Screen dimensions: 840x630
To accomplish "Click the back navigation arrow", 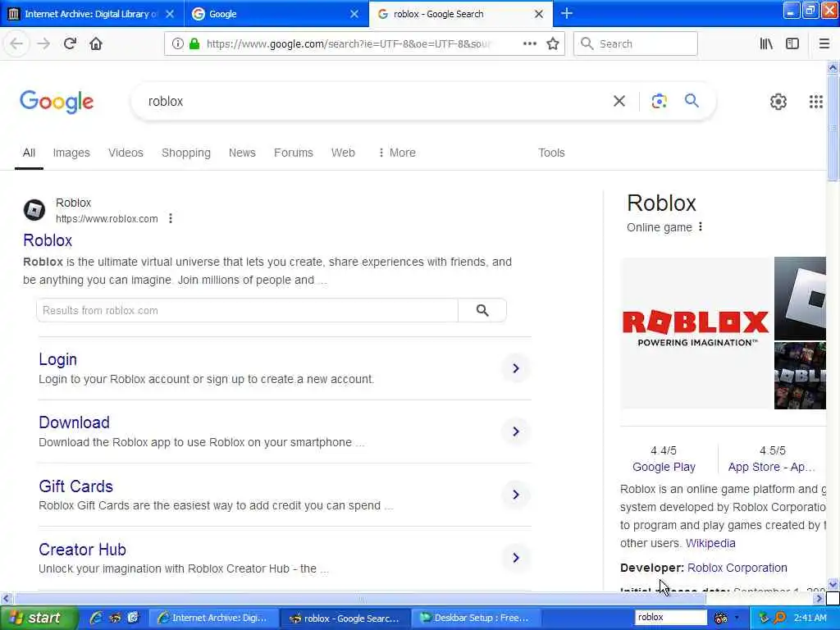I will (16, 43).
